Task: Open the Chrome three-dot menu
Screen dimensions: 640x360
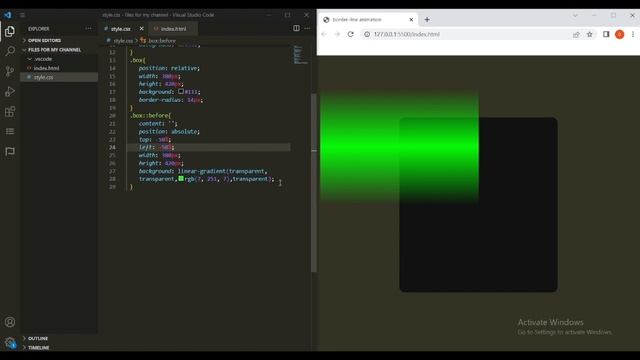Action: pos(633,34)
